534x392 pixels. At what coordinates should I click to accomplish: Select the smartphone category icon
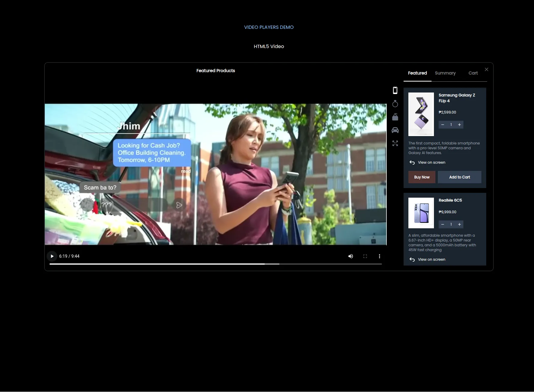395,90
